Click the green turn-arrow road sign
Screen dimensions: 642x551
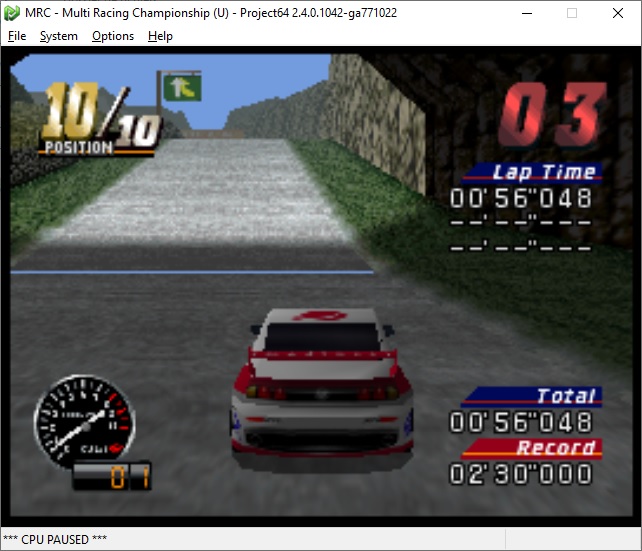click(183, 88)
